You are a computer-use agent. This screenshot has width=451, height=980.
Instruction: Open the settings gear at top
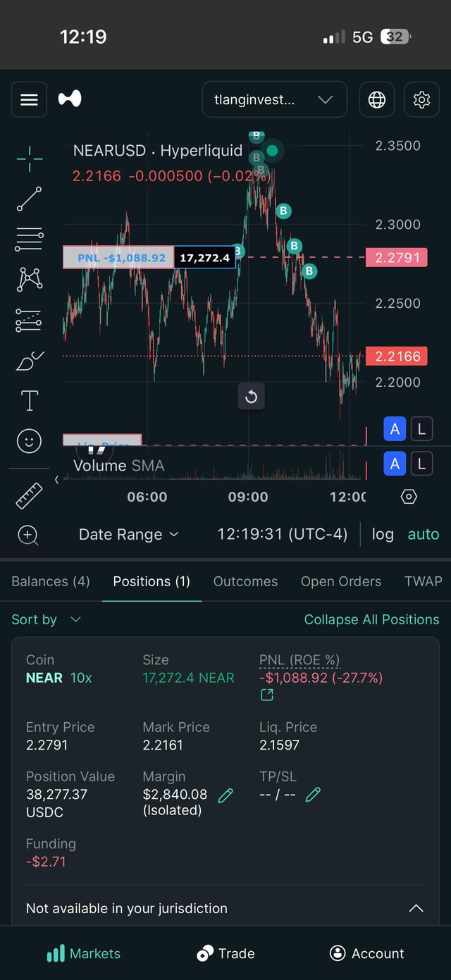click(421, 99)
